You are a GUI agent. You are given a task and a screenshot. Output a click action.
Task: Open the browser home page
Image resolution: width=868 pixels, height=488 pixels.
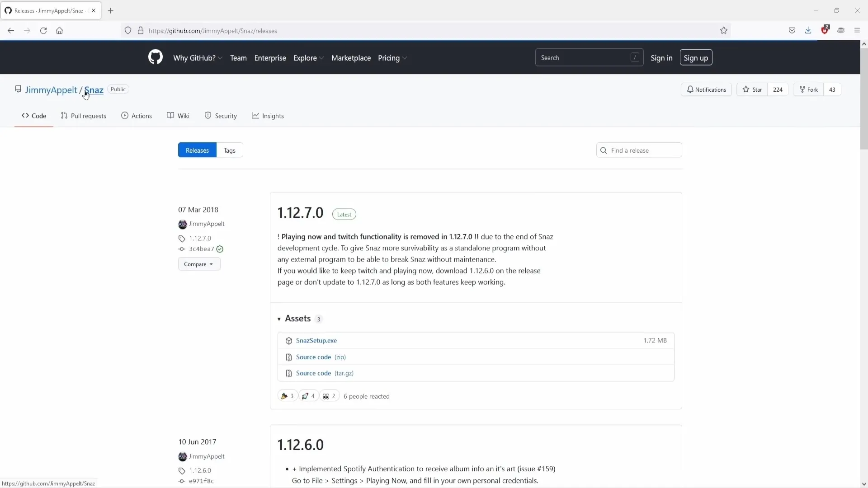60,31
